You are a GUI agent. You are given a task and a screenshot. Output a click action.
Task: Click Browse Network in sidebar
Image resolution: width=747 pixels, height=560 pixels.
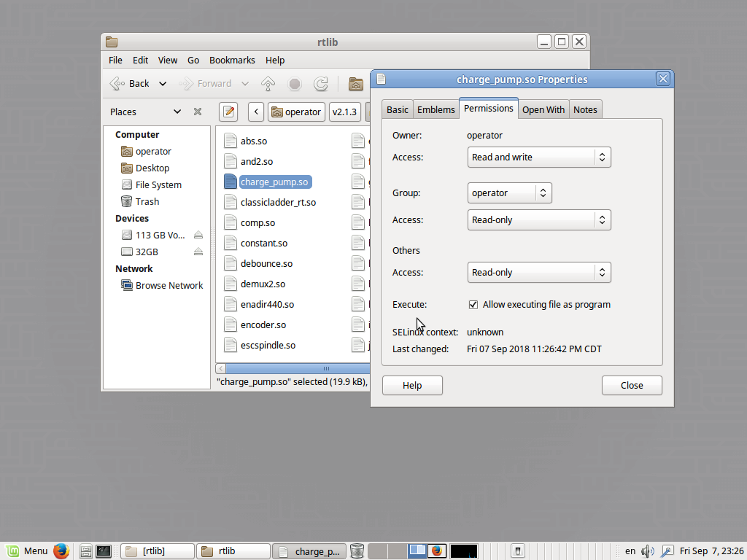(162, 286)
